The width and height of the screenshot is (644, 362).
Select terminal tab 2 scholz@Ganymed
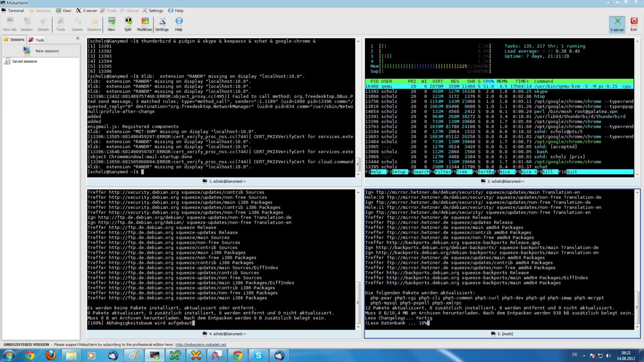[x=502, y=181]
